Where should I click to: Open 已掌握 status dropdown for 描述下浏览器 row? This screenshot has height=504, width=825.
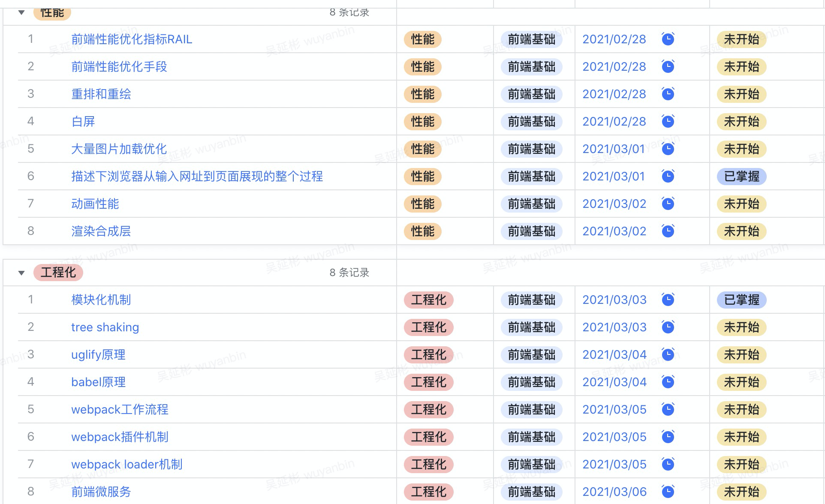(741, 176)
